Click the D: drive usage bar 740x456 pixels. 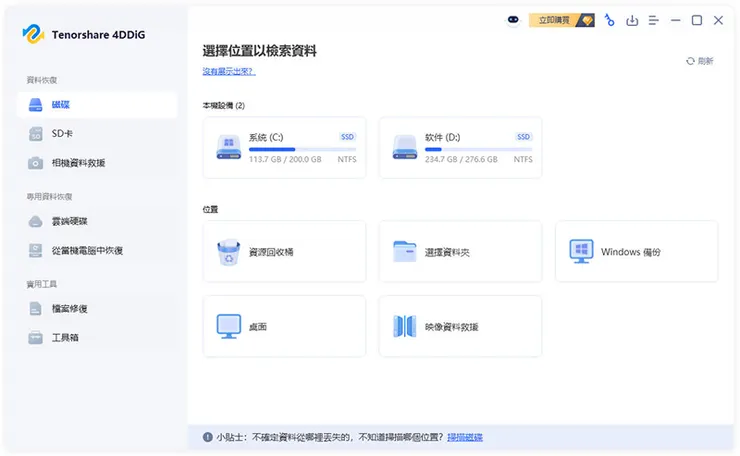(479, 149)
